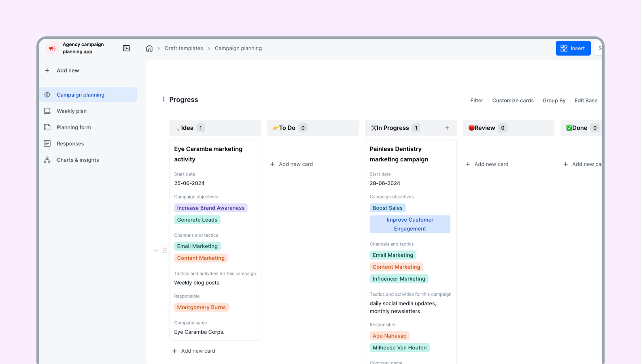The height and width of the screenshot is (364, 641).
Task: Click Montgomery Burns responsible tag
Action: (201, 307)
